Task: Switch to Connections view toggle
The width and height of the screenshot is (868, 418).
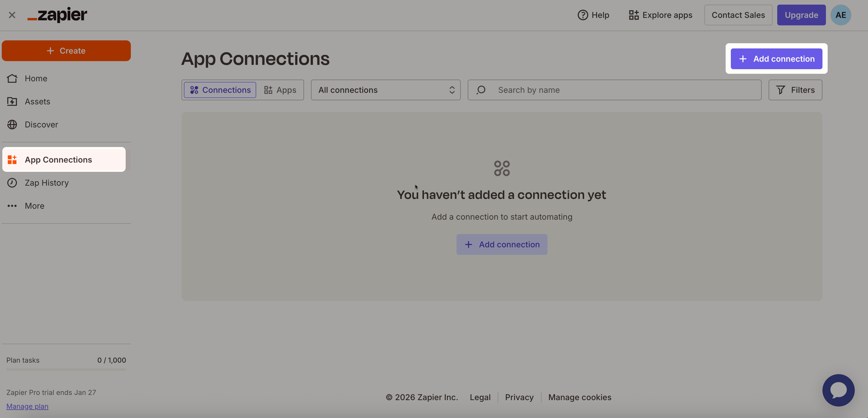Action: [220, 90]
